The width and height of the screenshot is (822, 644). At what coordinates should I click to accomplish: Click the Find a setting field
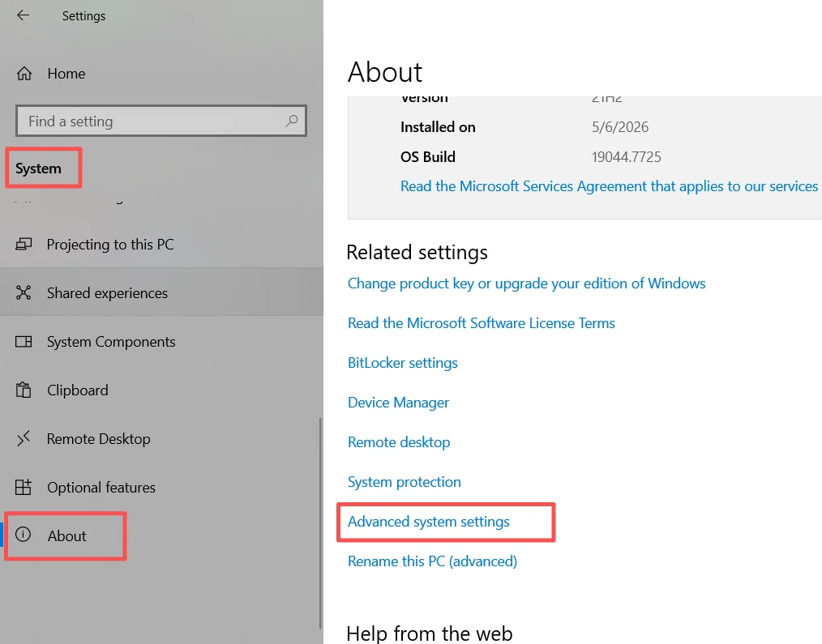pos(161,121)
